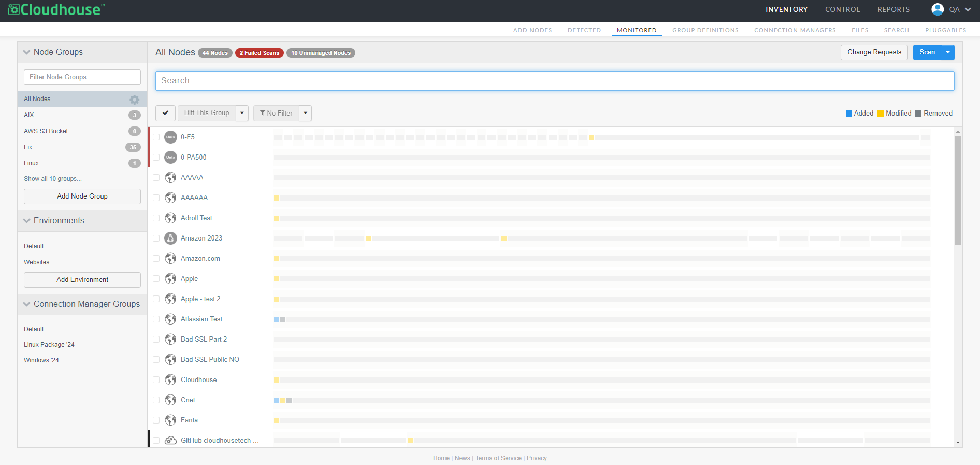Click the globe icon next to Cloudhouse
The image size is (980, 465).
pyautogui.click(x=170, y=380)
